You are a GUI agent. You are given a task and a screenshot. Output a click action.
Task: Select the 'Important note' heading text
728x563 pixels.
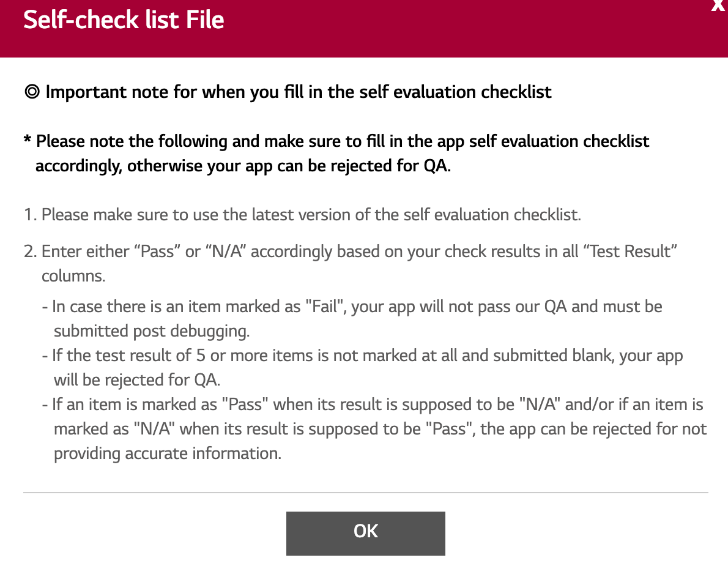pyautogui.click(x=299, y=92)
